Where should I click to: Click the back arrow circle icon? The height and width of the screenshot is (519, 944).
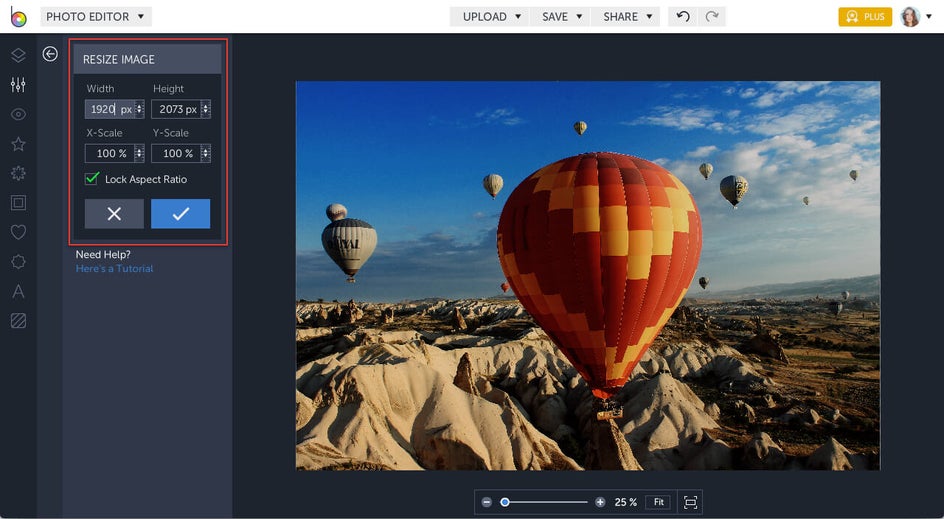[50, 54]
